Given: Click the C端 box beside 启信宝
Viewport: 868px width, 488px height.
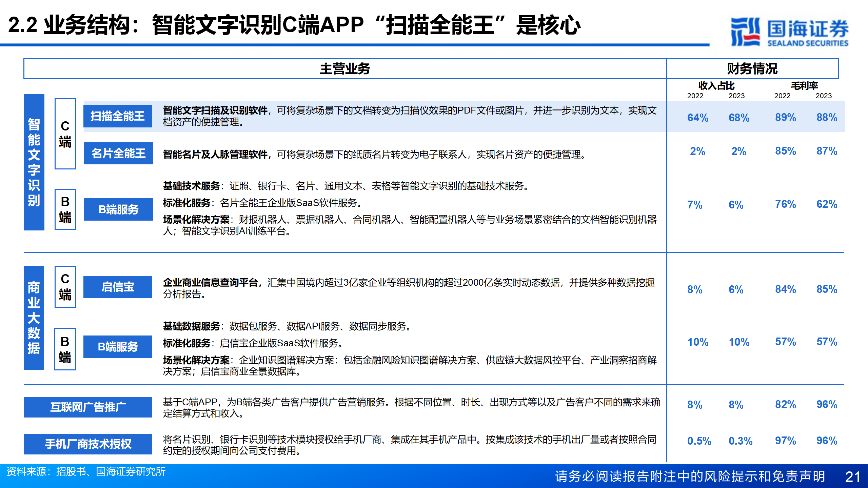Looking at the screenshot, I should click(65, 287).
